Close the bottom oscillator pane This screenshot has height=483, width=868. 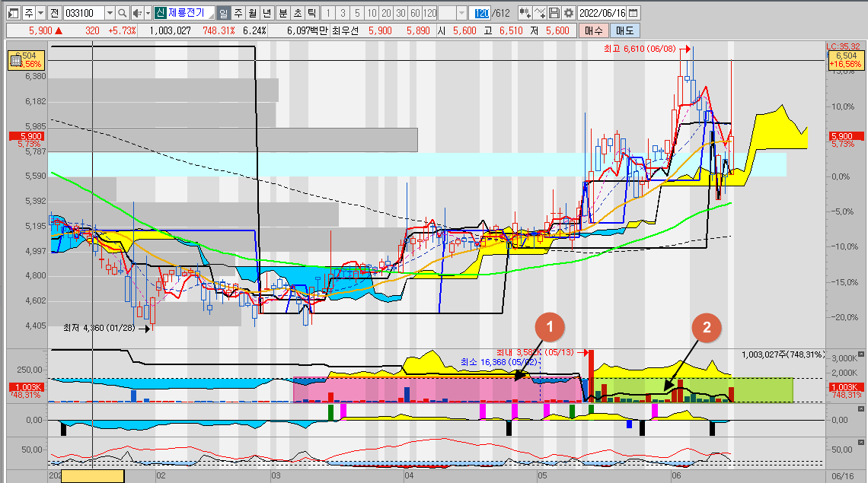[861, 443]
